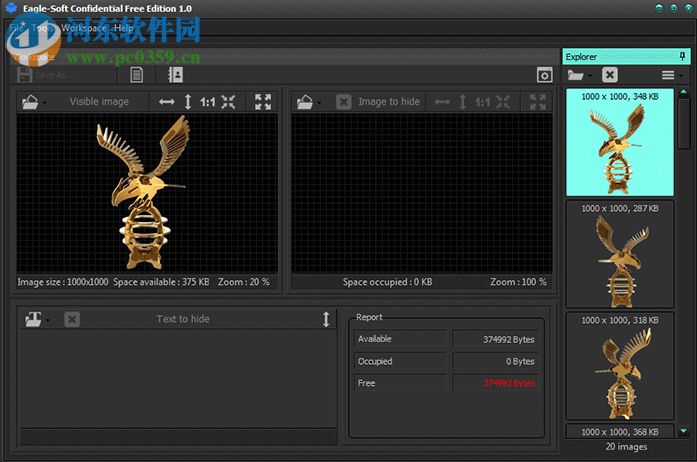
Task: Select the 1000 x 1000, 287 KB thumbnail
Action: tap(620, 255)
